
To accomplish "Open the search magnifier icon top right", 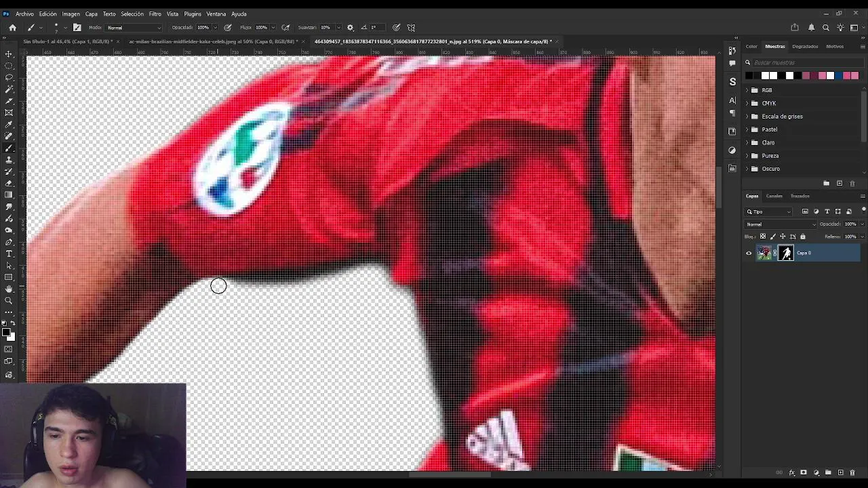I will coord(826,28).
